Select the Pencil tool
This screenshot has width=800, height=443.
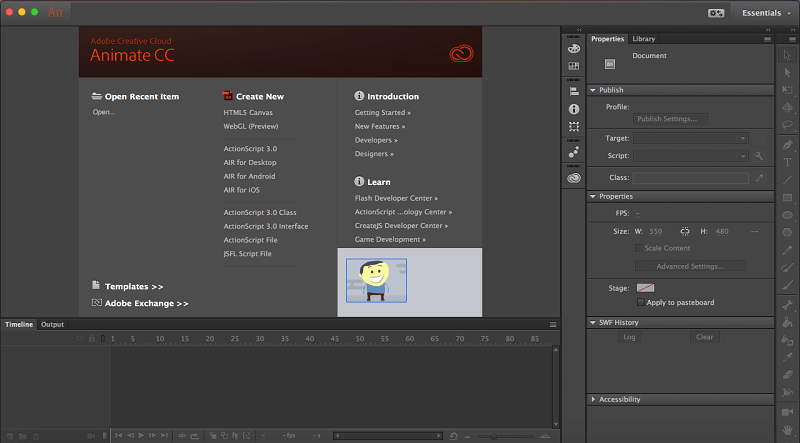click(x=787, y=250)
